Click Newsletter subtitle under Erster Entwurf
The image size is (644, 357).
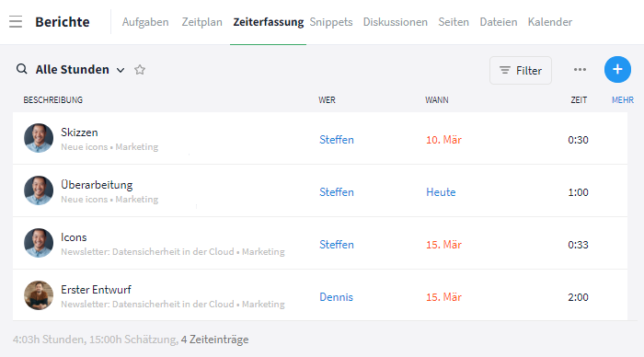[173, 304]
